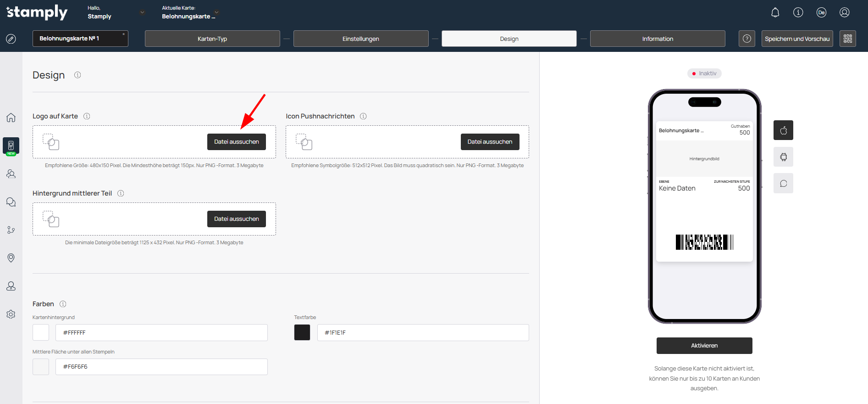Open notifications bell icon
The image size is (868, 404).
tap(775, 12)
